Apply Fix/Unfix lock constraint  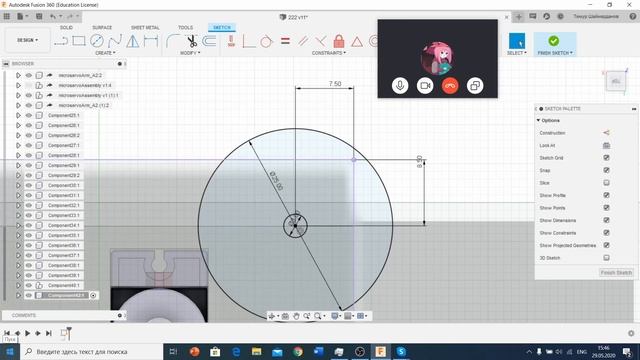tap(339, 41)
